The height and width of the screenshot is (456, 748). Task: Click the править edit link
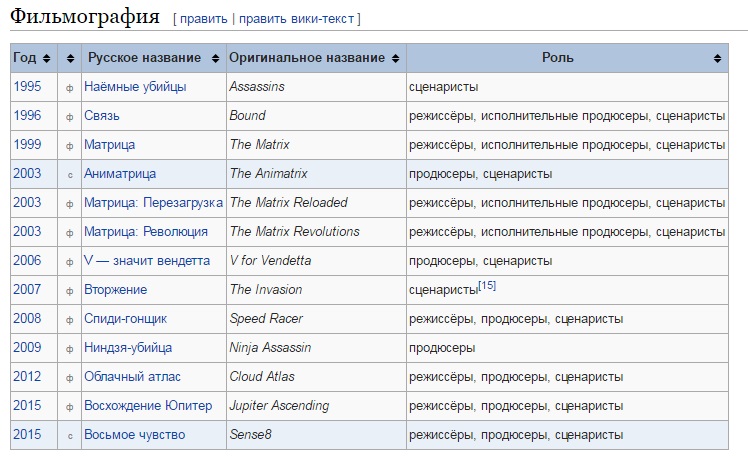204,19
